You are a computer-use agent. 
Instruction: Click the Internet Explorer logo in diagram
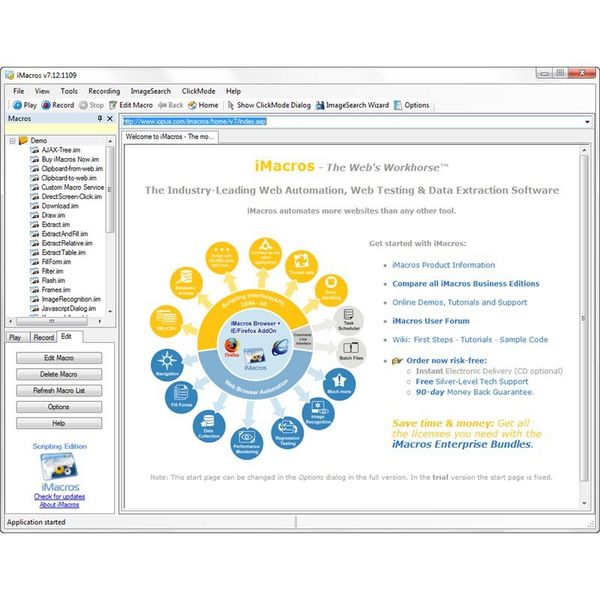pyautogui.click(x=281, y=347)
